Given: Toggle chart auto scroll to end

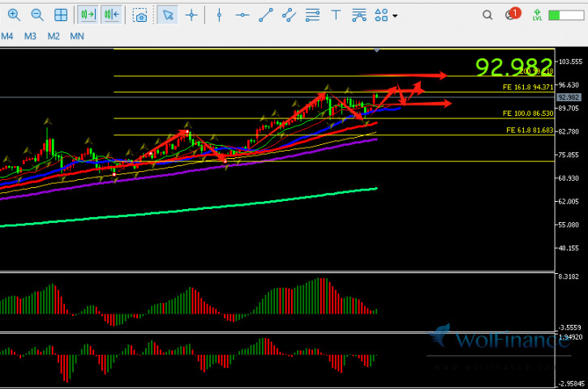Looking at the screenshot, I should pos(88,15).
